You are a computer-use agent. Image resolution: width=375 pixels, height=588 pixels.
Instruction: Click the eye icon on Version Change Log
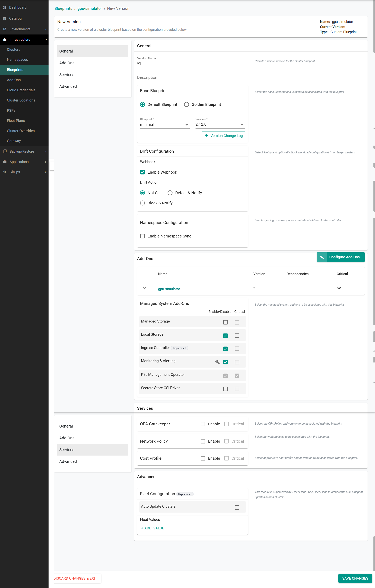coord(206,136)
